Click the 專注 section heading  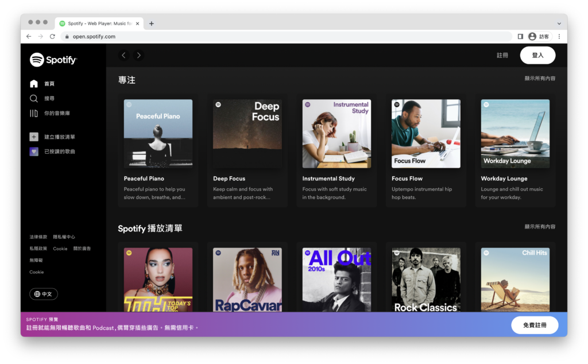(x=127, y=80)
